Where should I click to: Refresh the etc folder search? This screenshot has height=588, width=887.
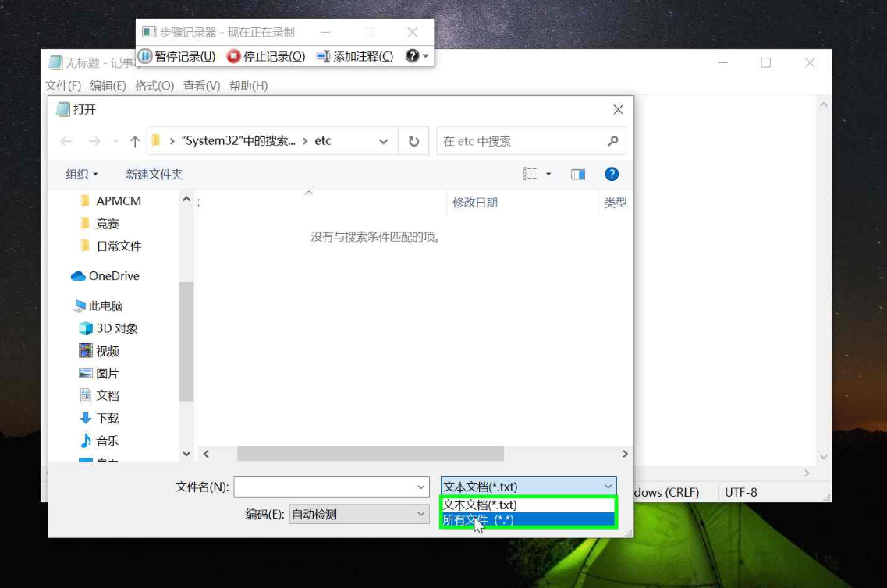click(x=413, y=141)
